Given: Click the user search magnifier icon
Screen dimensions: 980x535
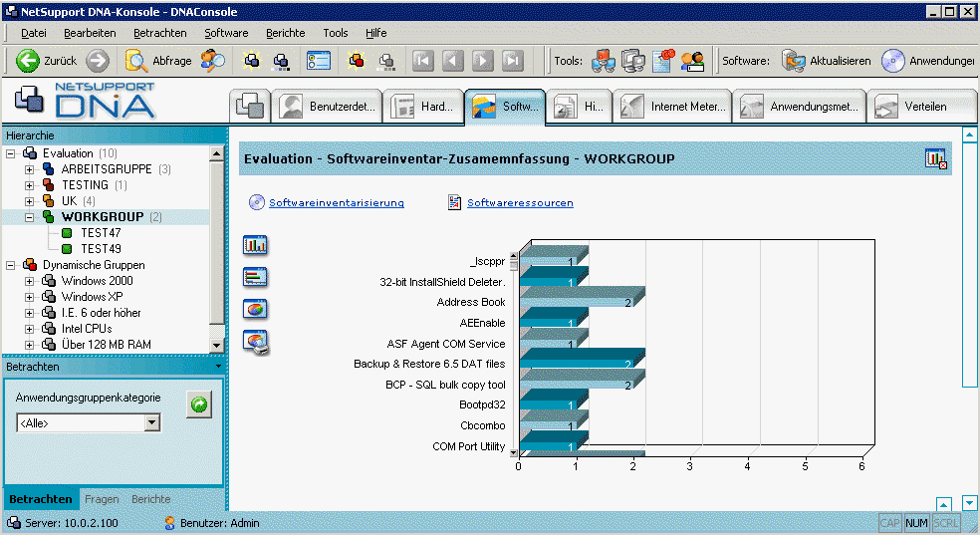Looking at the screenshot, I should click(x=212, y=61).
